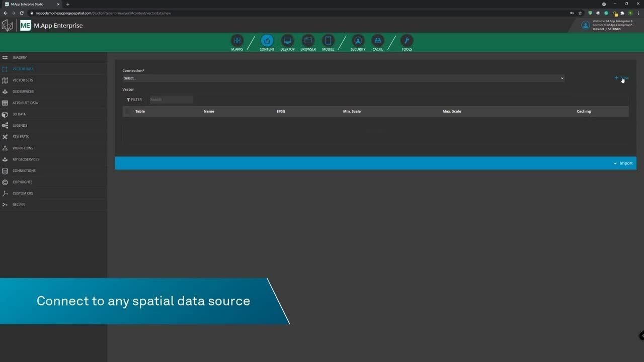Open the Cache section icon
The height and width of the screenshot is (362, 644).
pos(377,41)
